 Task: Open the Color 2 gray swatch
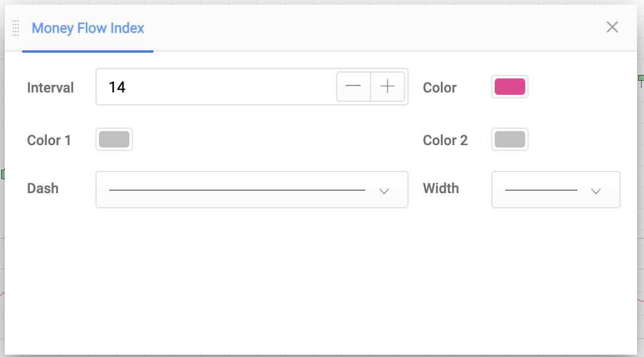click(510, 139)
